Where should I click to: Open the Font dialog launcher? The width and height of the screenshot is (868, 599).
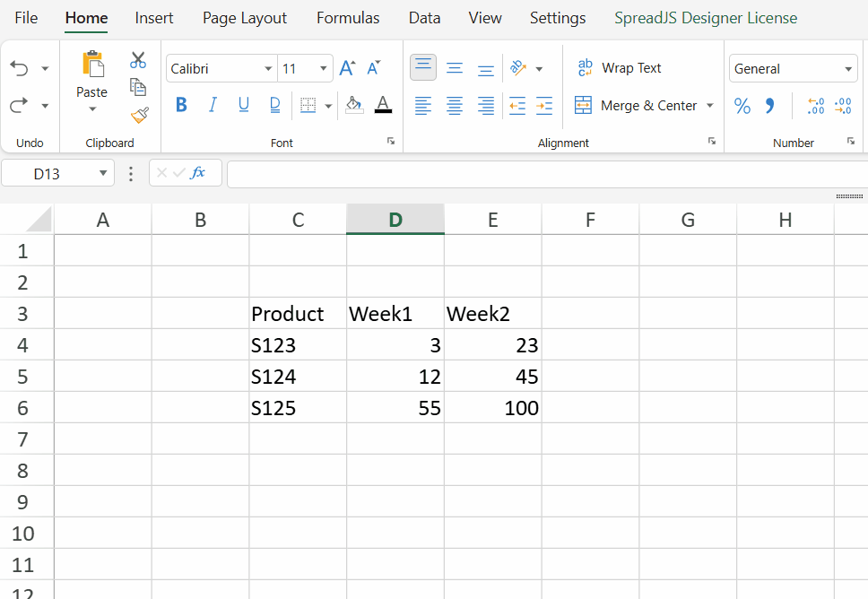(391, 141)
